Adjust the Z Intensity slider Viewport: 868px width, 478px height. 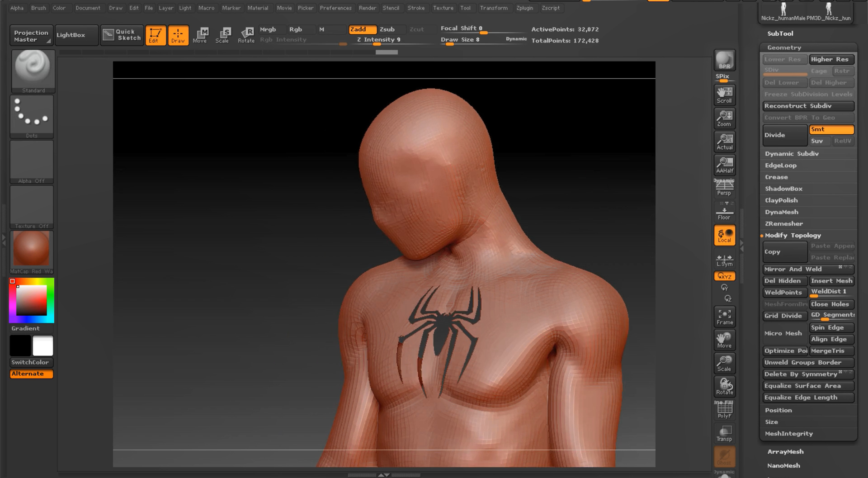[391, 40]
